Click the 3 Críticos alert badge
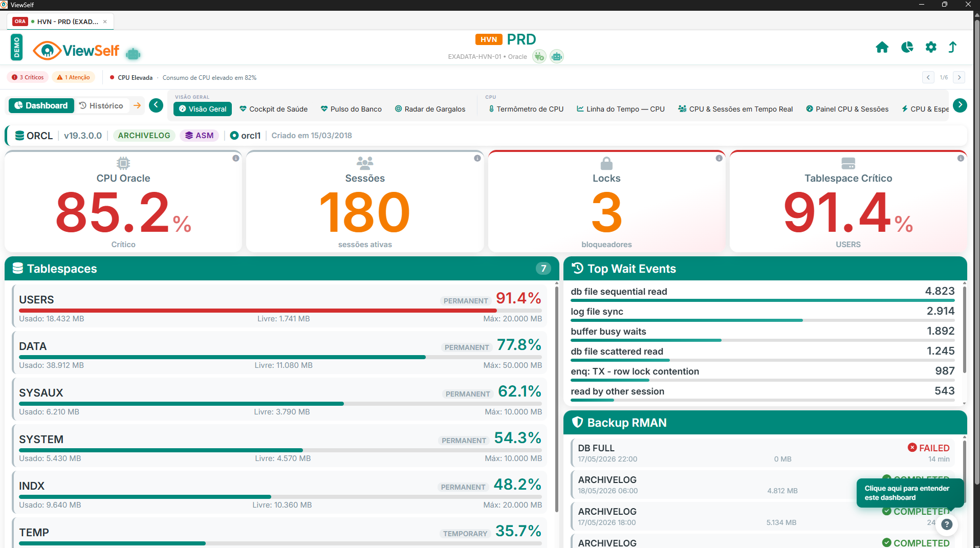This screenshot has width=980, height=548. (x=28, y=77)
